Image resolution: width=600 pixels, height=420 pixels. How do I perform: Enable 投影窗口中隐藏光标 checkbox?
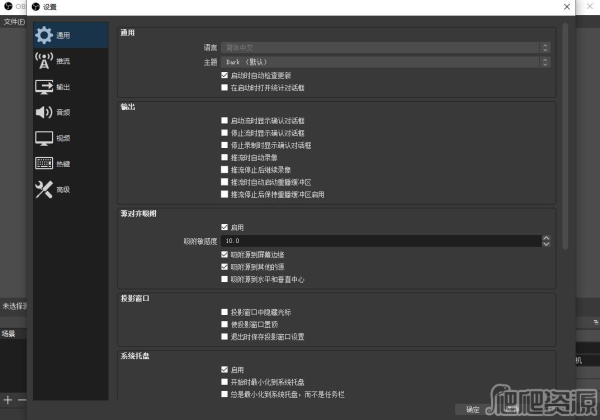point(224,312)
